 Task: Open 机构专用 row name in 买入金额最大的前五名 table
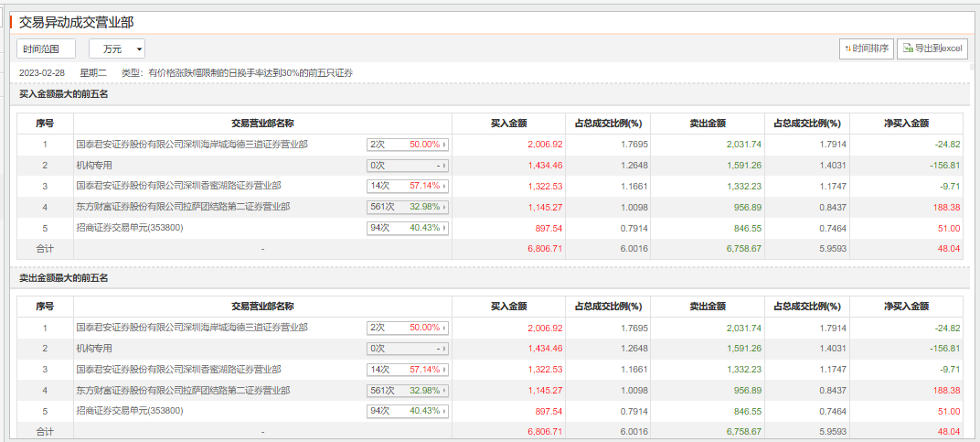(x=94, y=166)
